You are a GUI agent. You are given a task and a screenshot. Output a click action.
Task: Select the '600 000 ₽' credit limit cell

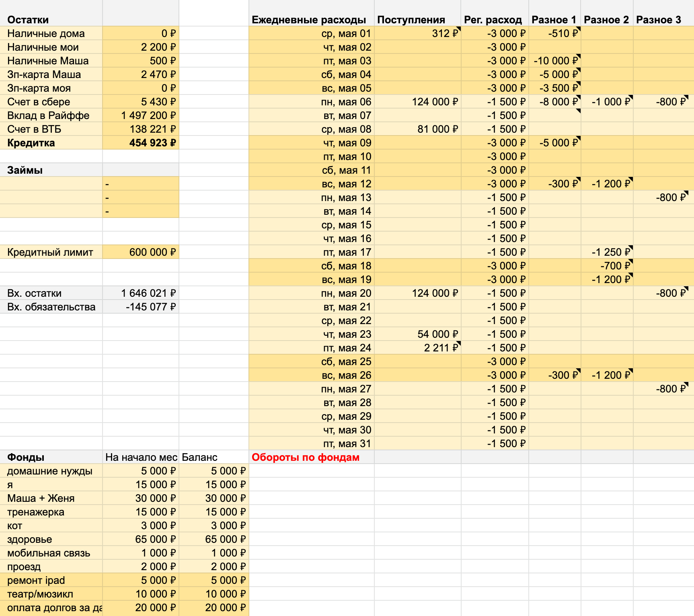click(x=141, y=252)
